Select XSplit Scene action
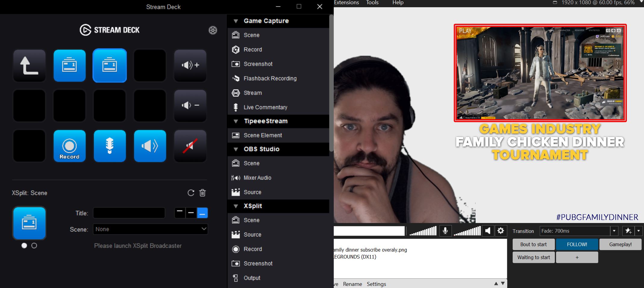The image size is (644, 288). pyautogui.click(x=278, y=220)
